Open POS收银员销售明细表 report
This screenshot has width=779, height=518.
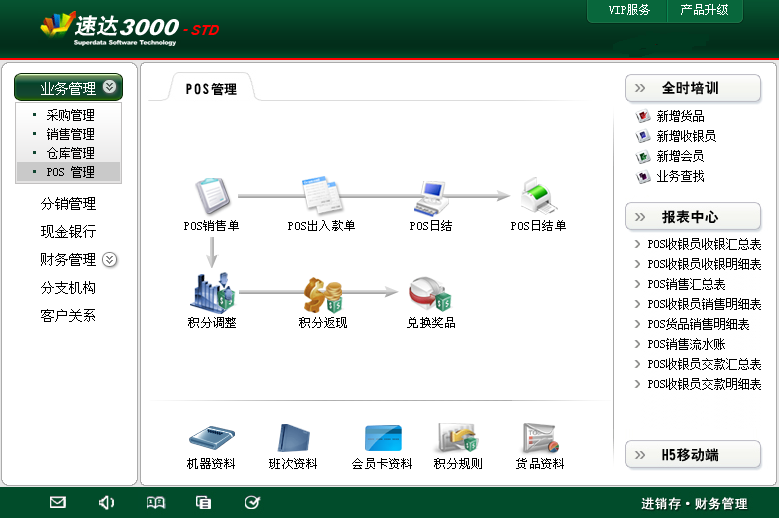[704, 304]
